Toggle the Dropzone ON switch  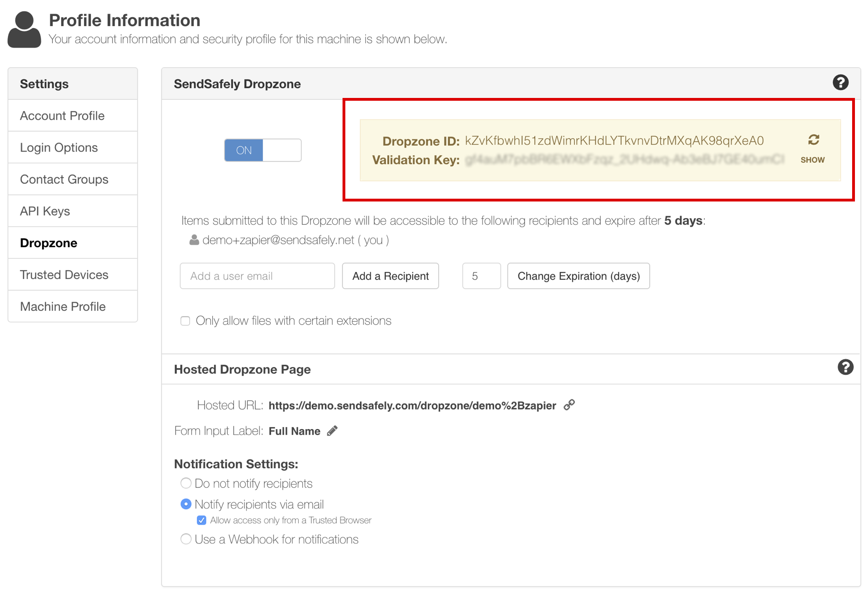[x=263, y=150]
